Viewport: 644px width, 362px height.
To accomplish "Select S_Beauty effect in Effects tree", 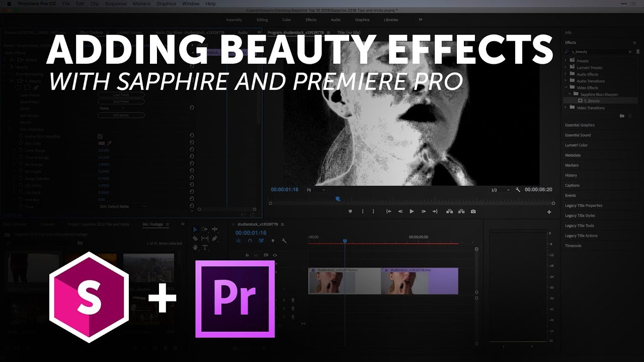I will [593, 101].
